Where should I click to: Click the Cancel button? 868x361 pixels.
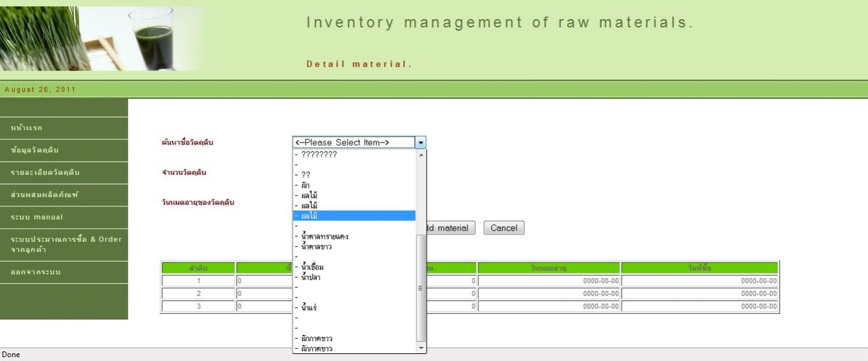(504, 228)
